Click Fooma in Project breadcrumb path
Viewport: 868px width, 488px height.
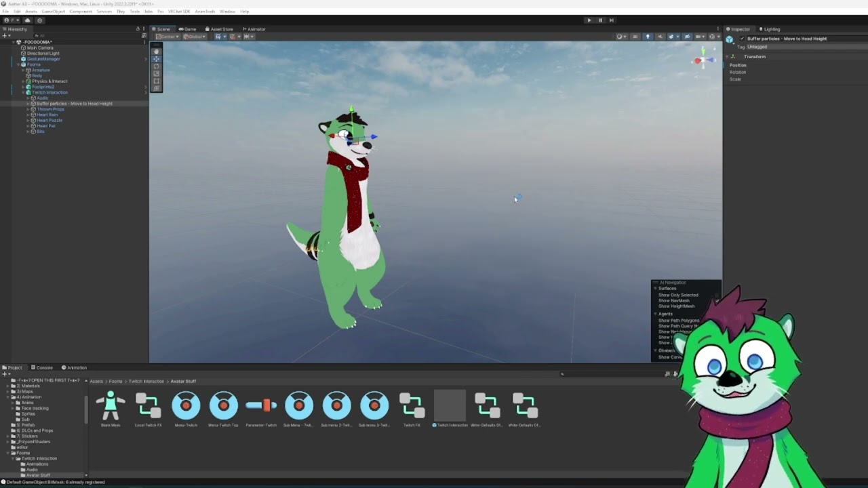click(x=116, y=382)
